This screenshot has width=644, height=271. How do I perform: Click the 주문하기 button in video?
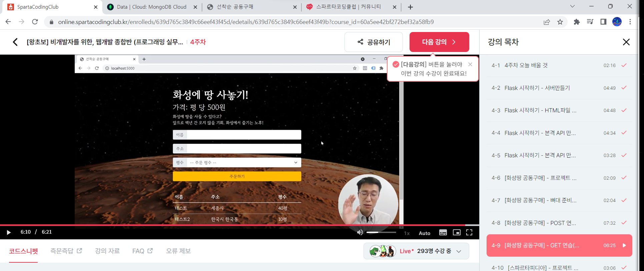[x=237, y=176]
